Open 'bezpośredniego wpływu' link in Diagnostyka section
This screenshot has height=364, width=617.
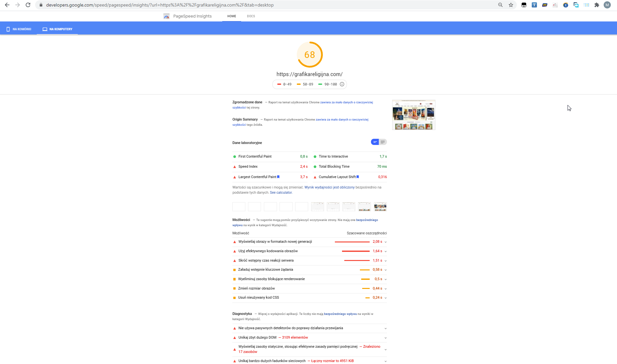tap(340, 314)
